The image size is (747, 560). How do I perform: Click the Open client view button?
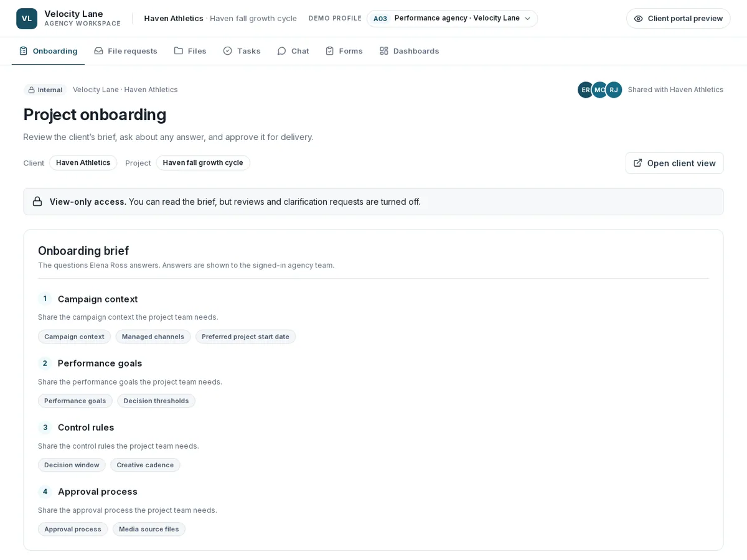click(x=674, y=163)
